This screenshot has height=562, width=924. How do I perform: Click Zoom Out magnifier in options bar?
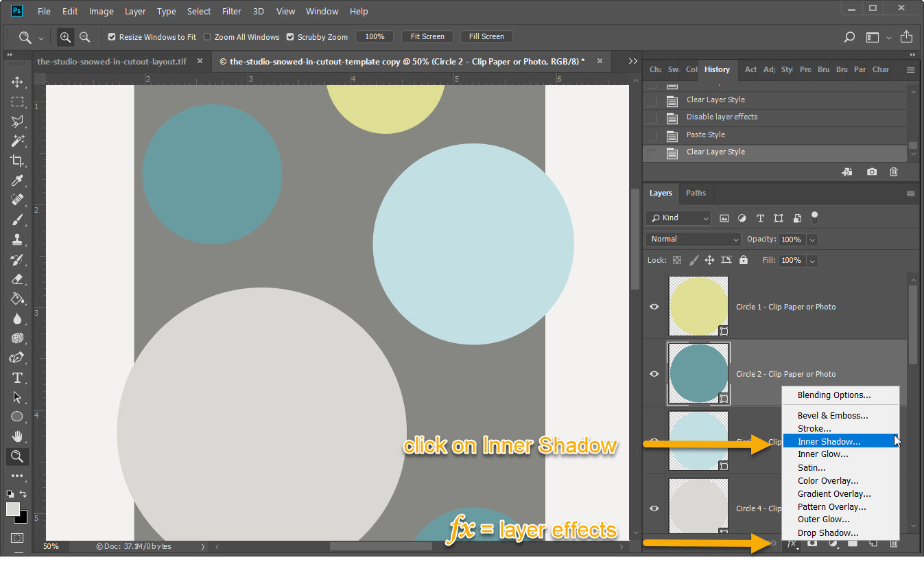tap(84, 37)
